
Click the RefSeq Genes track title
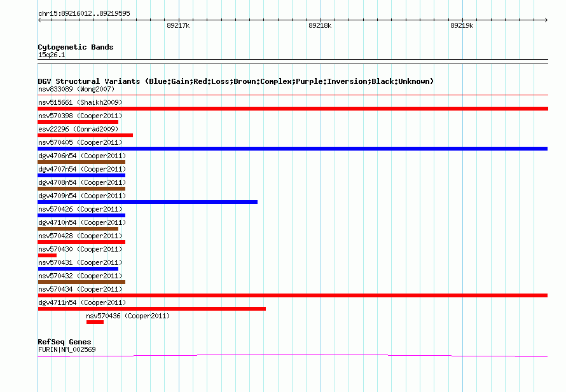click(x=64, y=342)
